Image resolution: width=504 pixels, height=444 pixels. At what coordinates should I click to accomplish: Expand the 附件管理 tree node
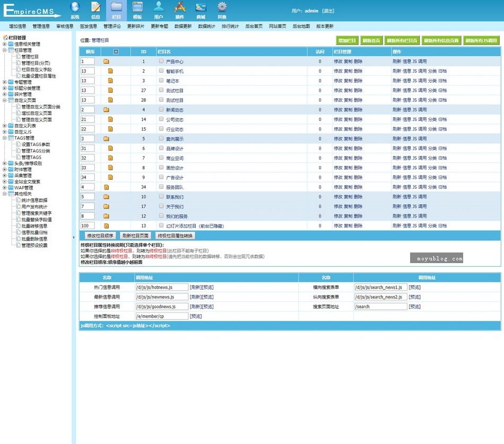coord(4,169)
